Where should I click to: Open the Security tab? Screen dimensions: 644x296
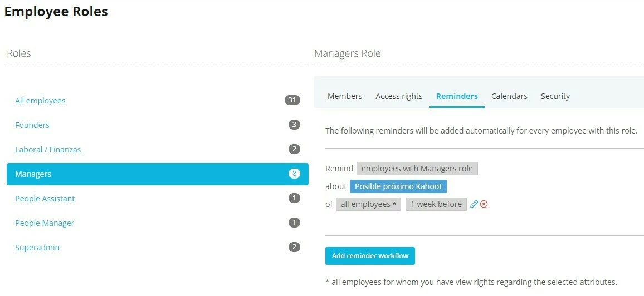tap(555, 96)
